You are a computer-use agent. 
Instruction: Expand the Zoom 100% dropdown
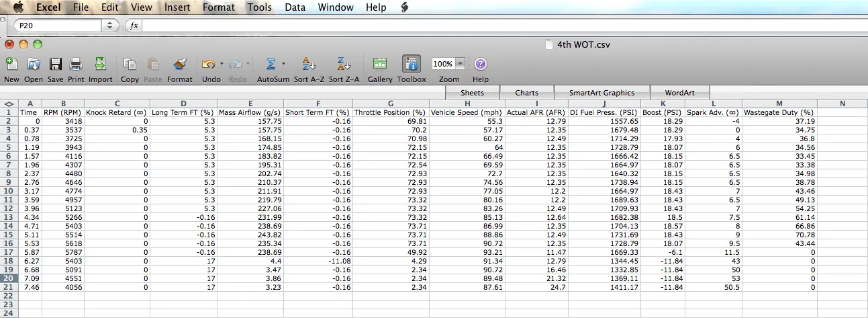point(461,64)
